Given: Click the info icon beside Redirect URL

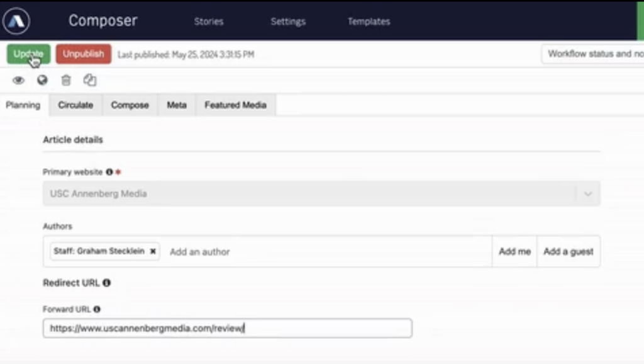Looking at the screenshot, I should point(107,283).
